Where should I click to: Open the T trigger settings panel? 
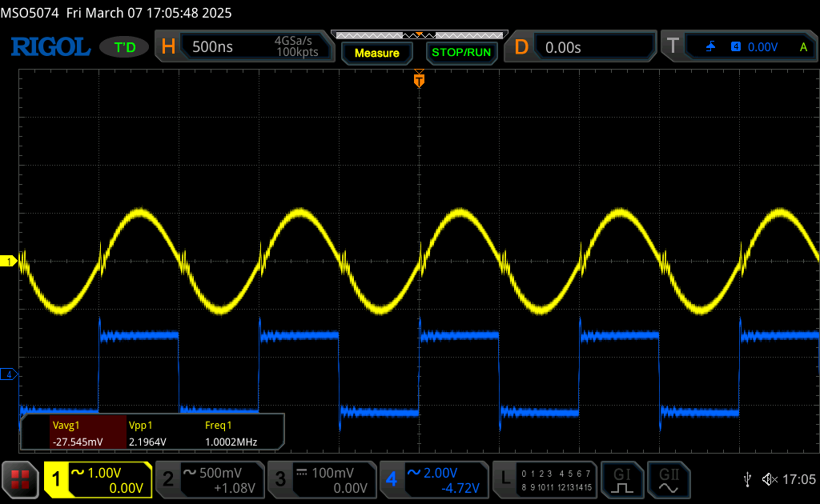pyautogui.click(x=738, y=47)
